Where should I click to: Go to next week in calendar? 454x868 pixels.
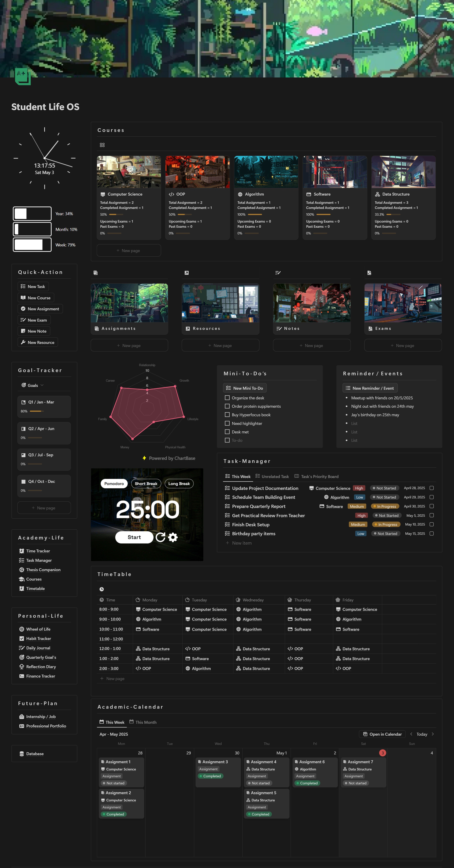(433, 734)
